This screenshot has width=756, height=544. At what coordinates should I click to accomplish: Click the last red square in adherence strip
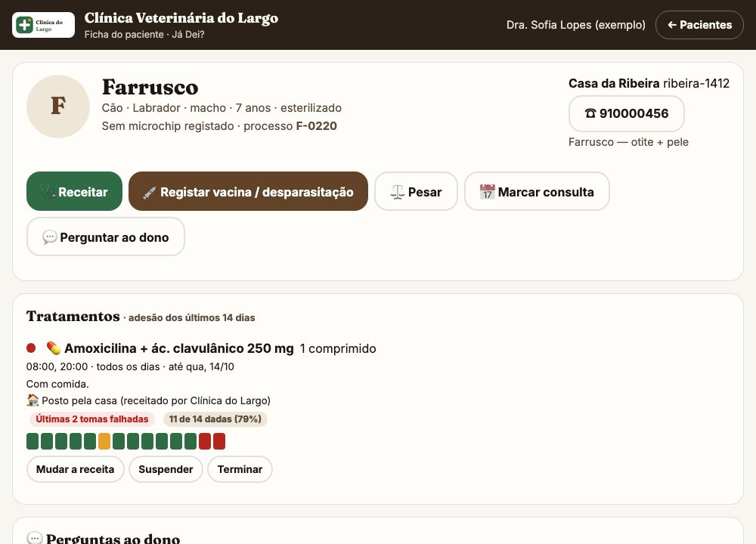(219, 441)
